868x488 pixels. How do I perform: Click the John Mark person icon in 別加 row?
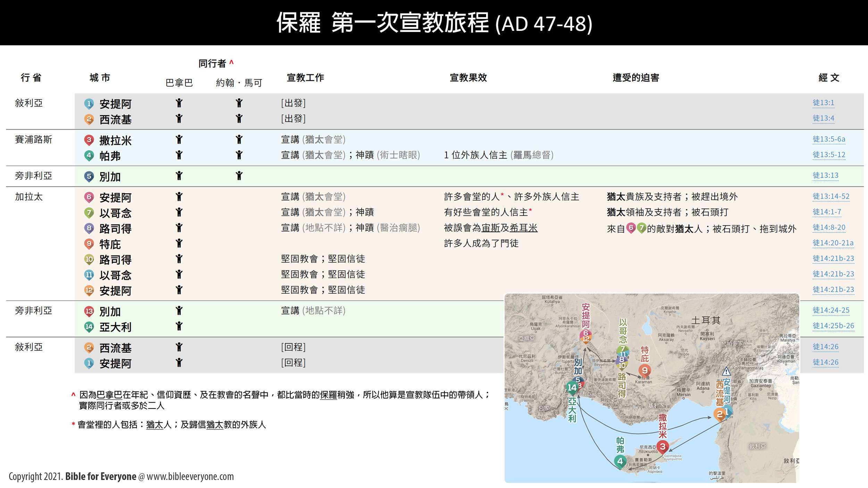239,176
